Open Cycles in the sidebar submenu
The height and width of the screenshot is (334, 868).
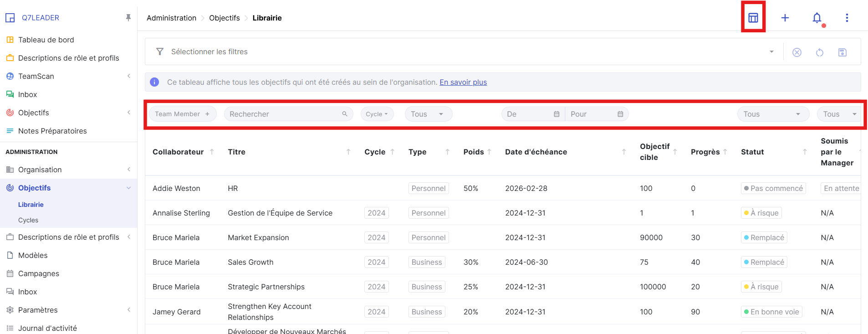pyautogui.click(x=28, y=220)
